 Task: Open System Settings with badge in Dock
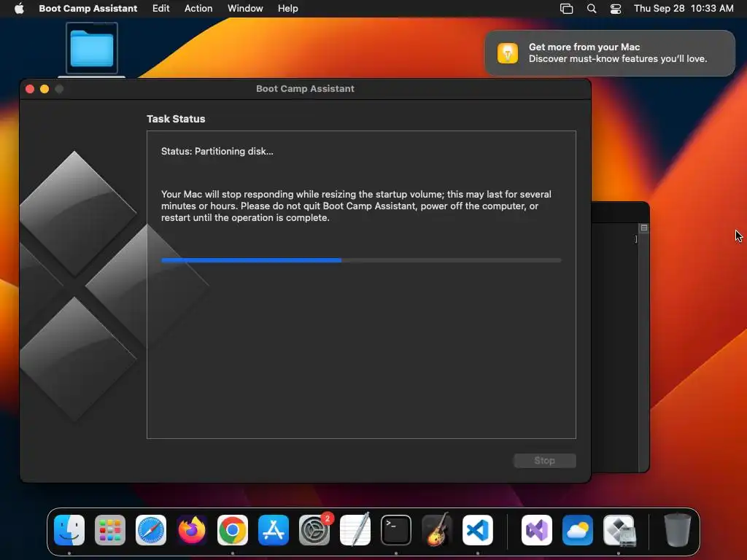314,530
